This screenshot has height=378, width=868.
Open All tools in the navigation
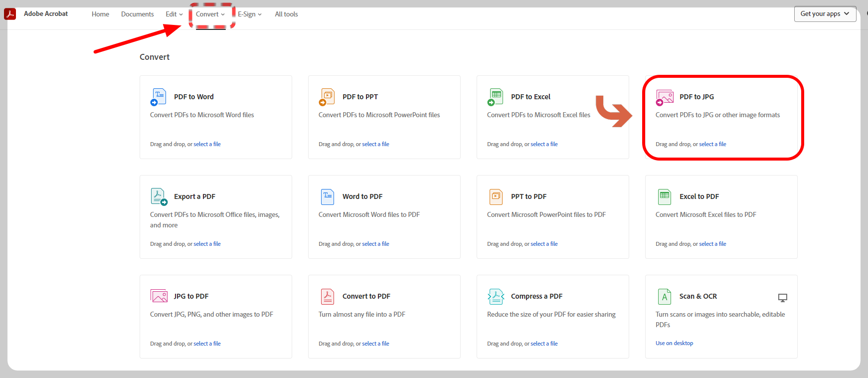pyautogui.click(x=286, y=14)
